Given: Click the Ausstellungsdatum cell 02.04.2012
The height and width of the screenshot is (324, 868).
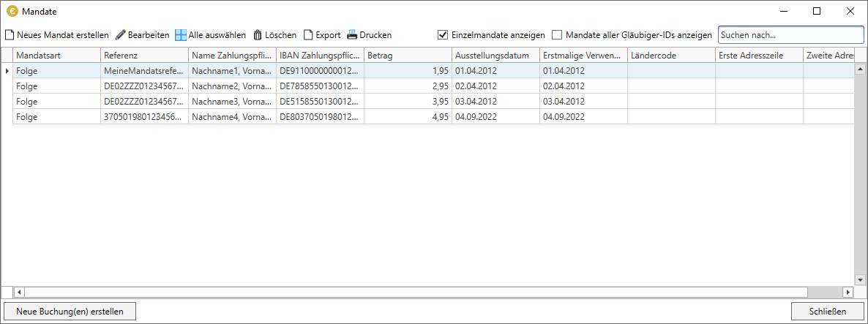Looking at the screenshot, I should 496,86.
